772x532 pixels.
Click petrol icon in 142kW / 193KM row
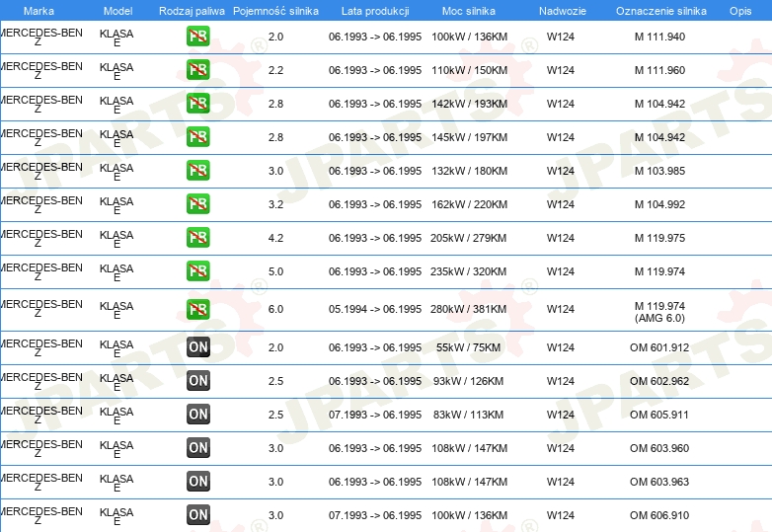click(197, 104)
